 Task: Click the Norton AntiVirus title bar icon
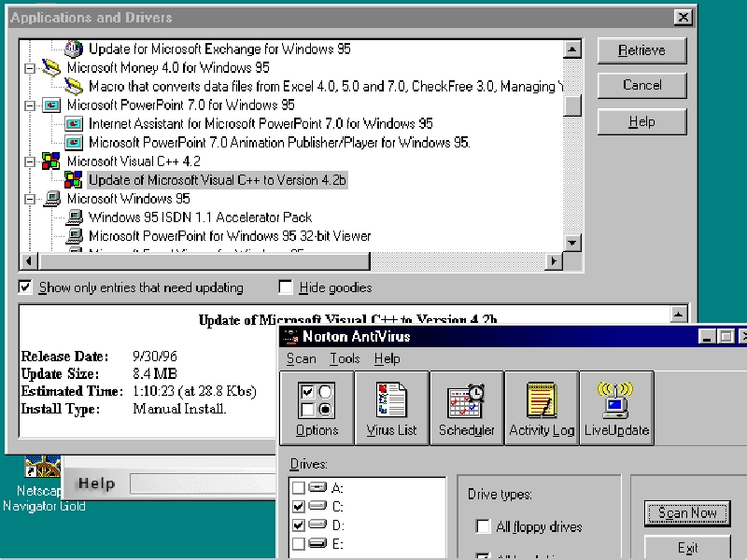[290, 337]
